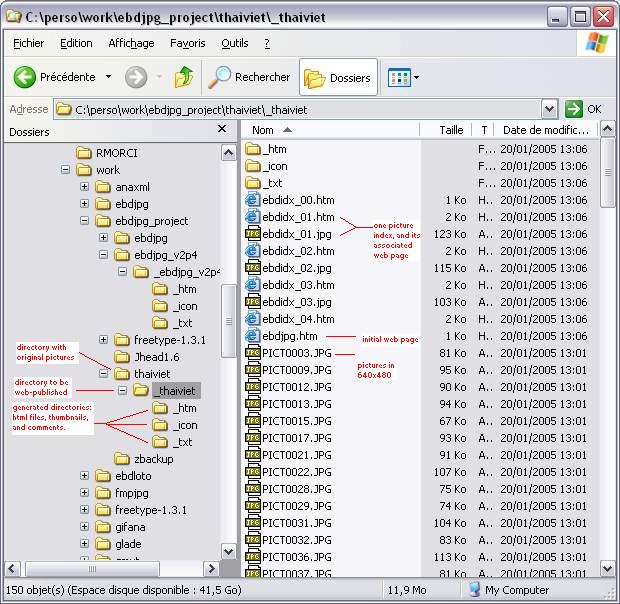The height and width of the screenshot is (604, 620).
Task: Close the Dossiers pane
Action: click(222, 129)
